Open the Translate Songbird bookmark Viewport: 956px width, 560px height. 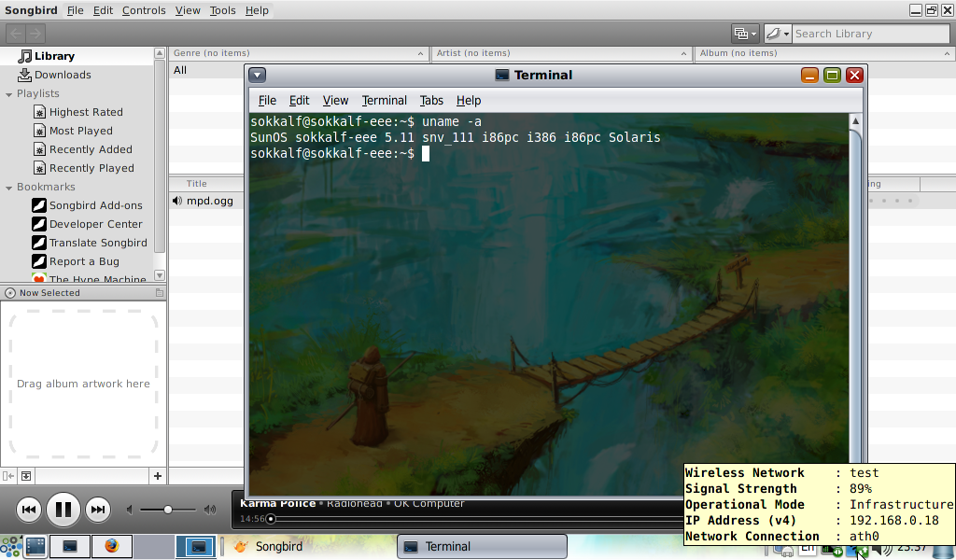click(x=98, y=243)
